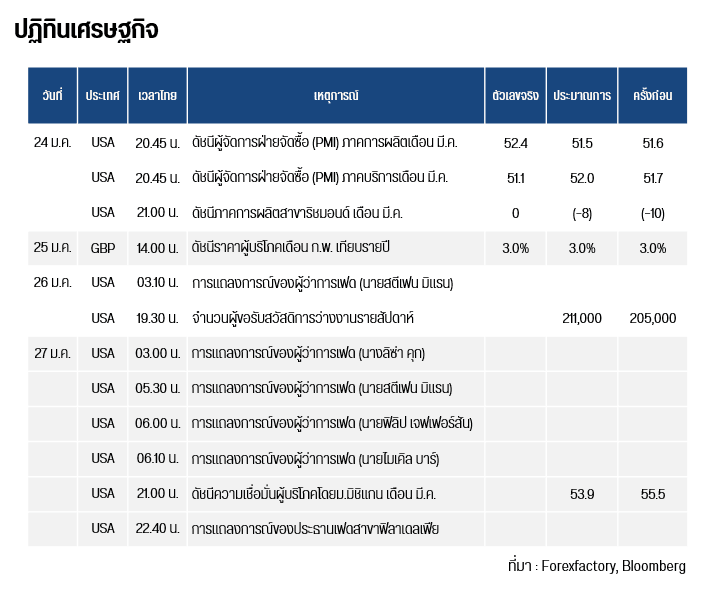This screenshot has height=591, width=705.
Task: Select the ตัวเลขจริง column header
Action: [x=515, y=96]
